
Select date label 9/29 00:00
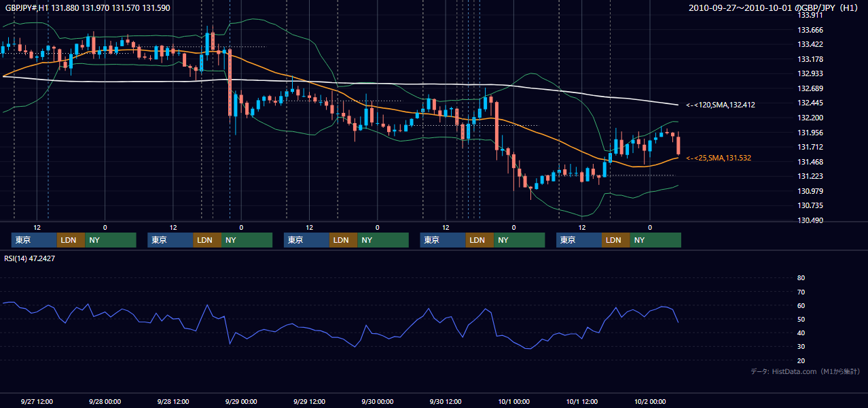click(241, 401)
